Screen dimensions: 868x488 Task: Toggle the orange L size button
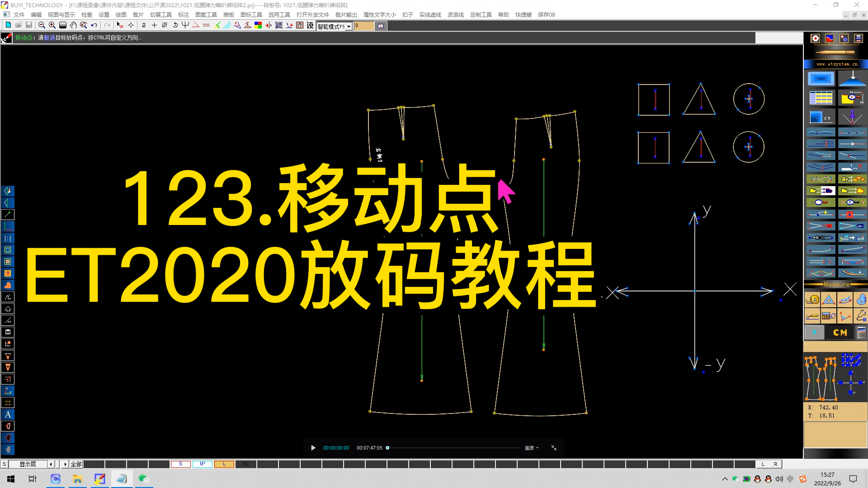[x=224, y=464]
